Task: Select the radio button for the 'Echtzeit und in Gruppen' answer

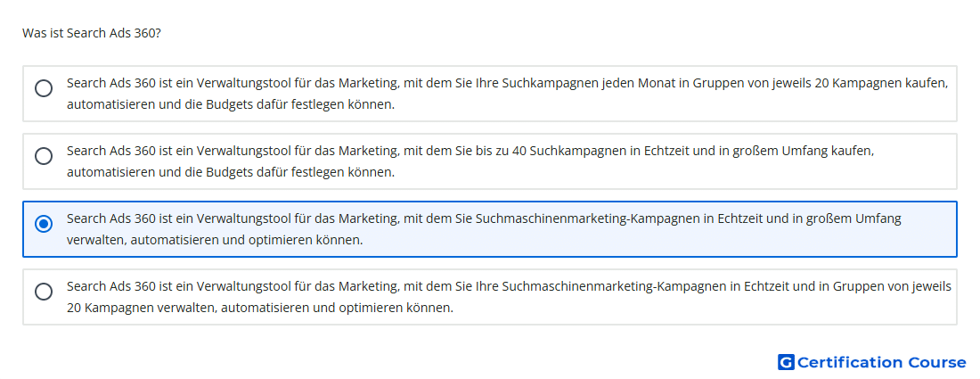Action: pyautogui.click(x=44, y=292)
